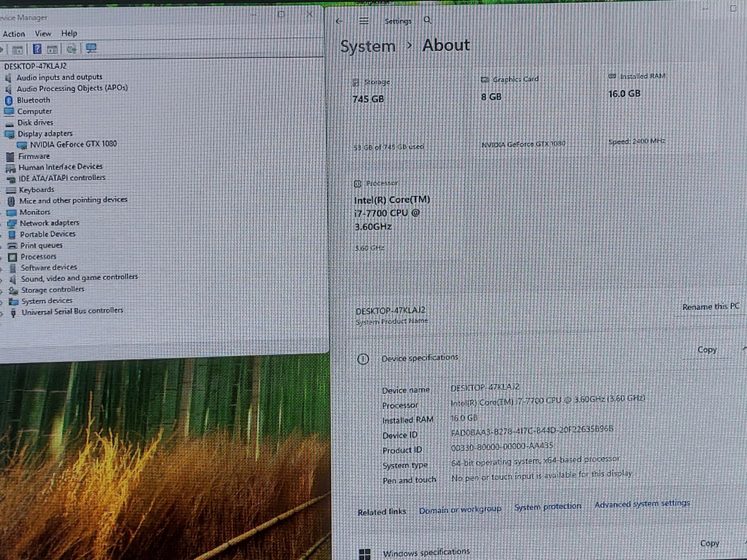747x560 pixels.
Task: Select Human Interface Devices in the tree
Action: click(61, 167)
